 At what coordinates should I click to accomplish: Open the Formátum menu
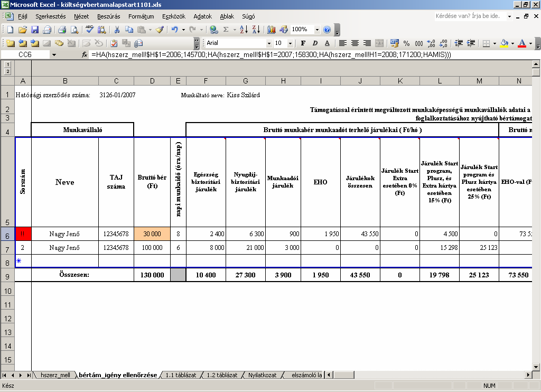point(141,16)
